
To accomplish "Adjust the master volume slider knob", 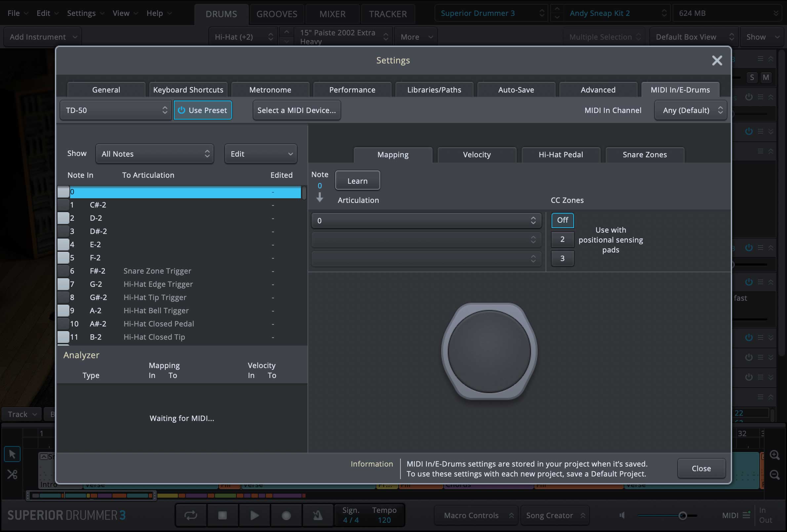I will [x=683, y=515].
